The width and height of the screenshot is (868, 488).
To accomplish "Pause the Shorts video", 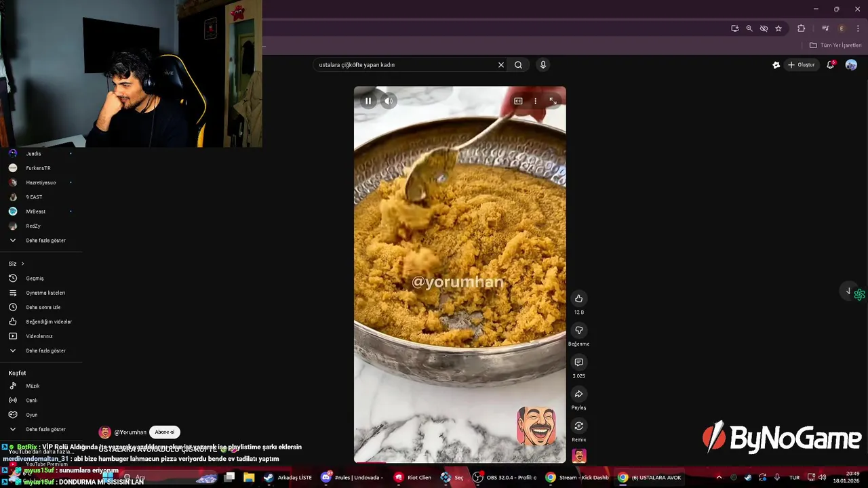I will 368,101.
